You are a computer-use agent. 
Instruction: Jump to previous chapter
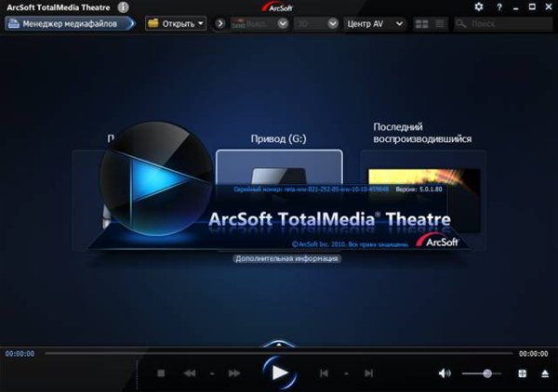324,373
